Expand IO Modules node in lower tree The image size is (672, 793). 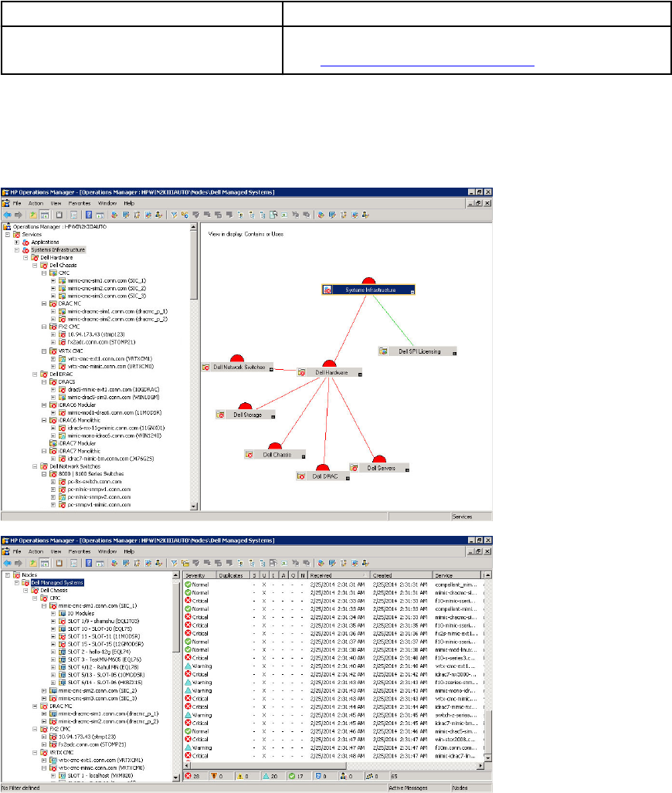[x=53, y=613]
